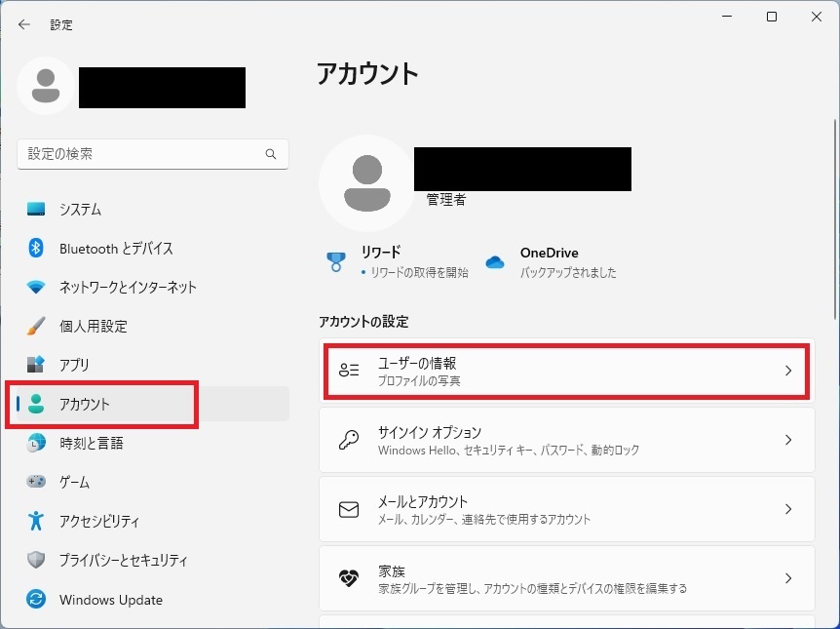This screenshot has width=840, height=629.
Task: Open ゲーム category
Action: click(153, 481)
